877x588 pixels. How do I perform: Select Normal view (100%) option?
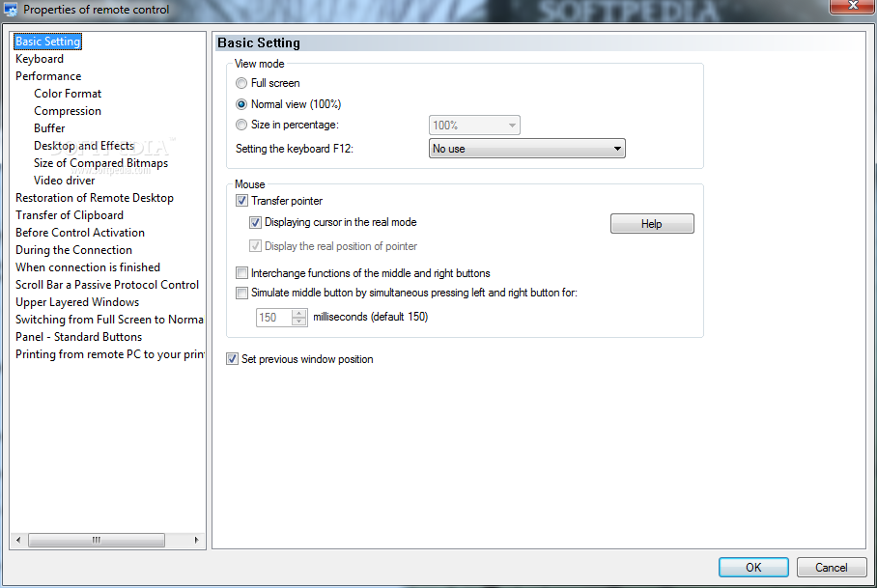pyautogui.click(x=241, y=104)
